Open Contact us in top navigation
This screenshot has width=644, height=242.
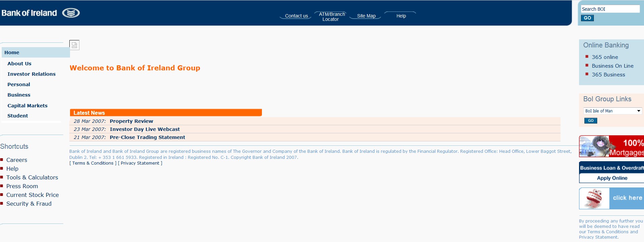(x=296, y=16)
